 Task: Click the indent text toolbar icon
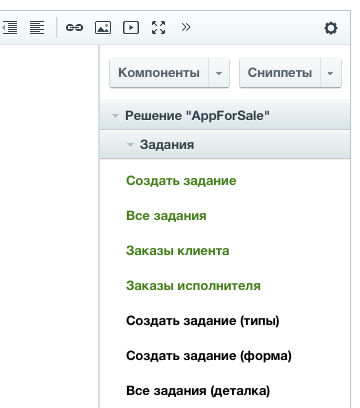pos(10,27)
